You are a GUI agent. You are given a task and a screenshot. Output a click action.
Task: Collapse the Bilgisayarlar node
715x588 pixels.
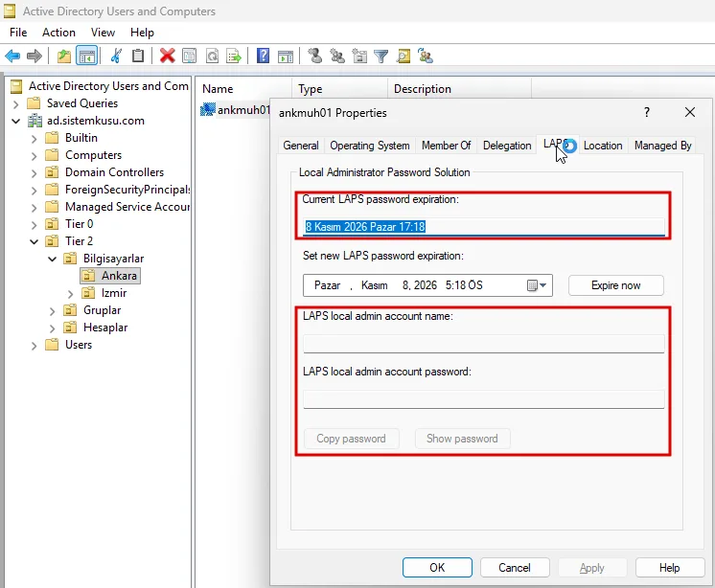[53, 259]
